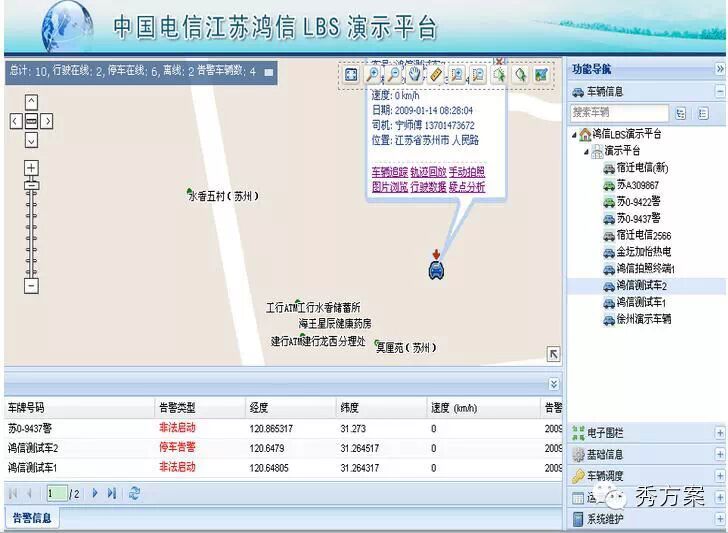The width and height of the screenshot is (728, 533).
Task: Collapse the 鸿信LBS演示平台 tree node
Action: tap(574, 135)
